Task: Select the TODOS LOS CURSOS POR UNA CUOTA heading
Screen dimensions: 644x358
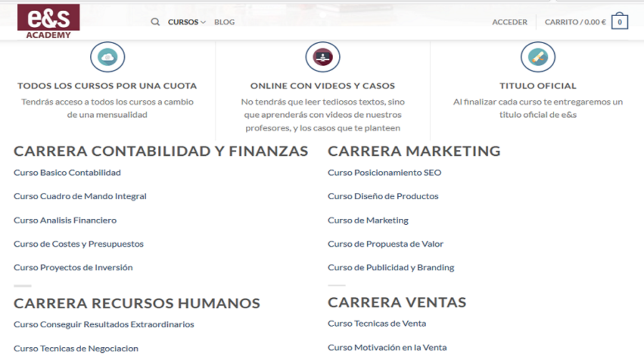Action: (x=107, y=86)
